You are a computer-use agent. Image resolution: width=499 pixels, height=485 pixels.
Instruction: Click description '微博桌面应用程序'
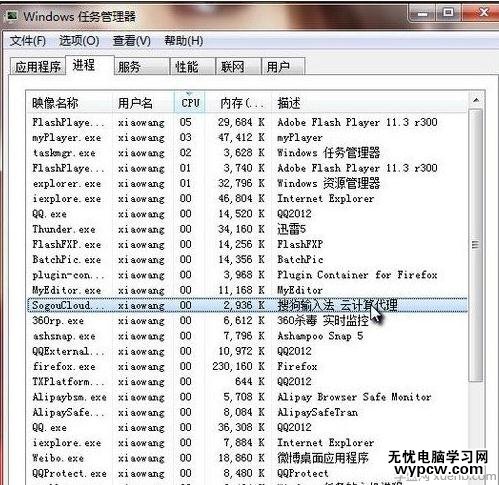click(323, 458)
